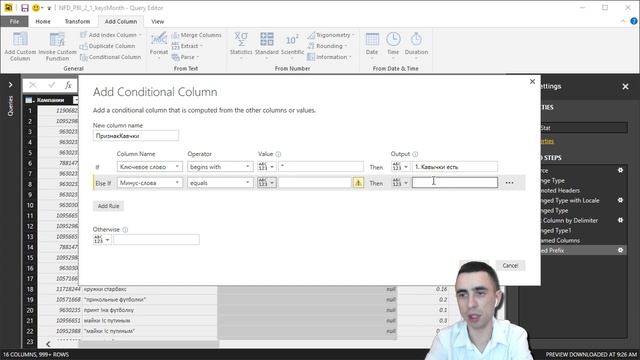Click Cancel in the dialog
The height and width of the screenshot is (360, 640).
[x=510, y=266]
